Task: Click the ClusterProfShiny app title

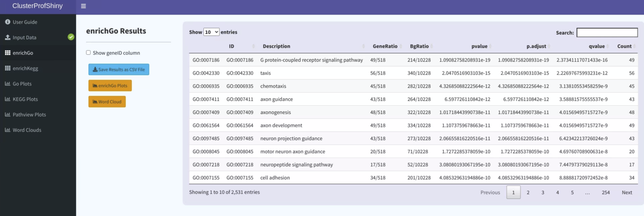Action: (38, 7)
